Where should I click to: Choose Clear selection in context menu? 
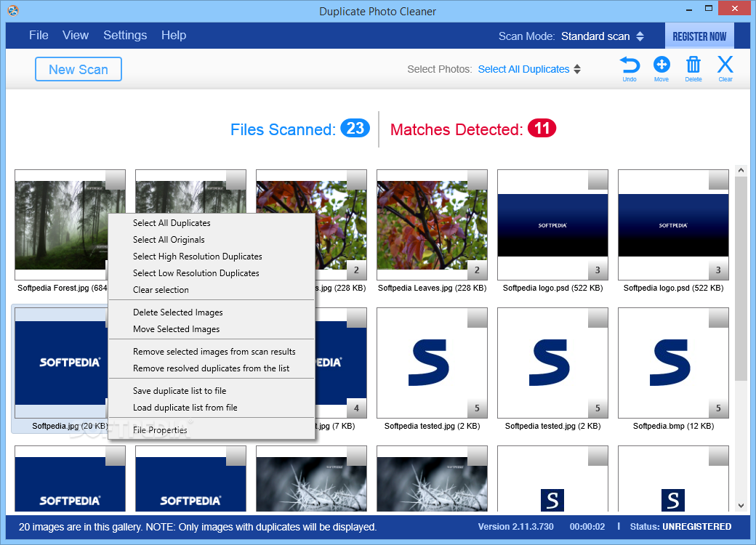tap(212, 290)
